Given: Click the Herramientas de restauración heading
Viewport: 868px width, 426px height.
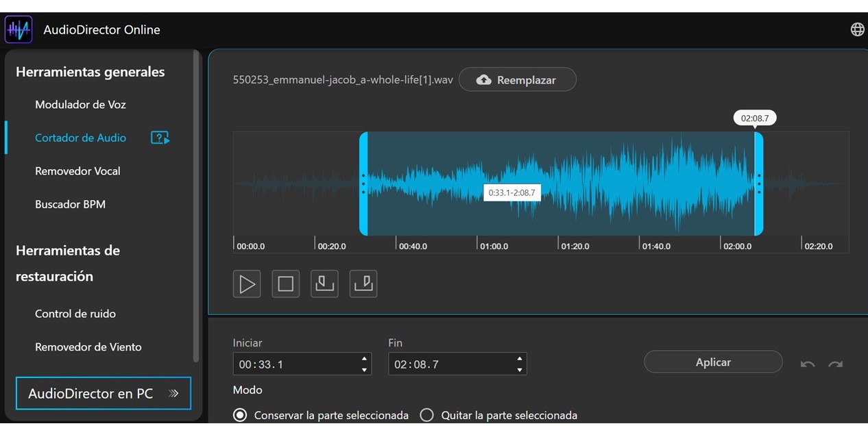Looking at the screenshot, I should [x=68, y=264].
